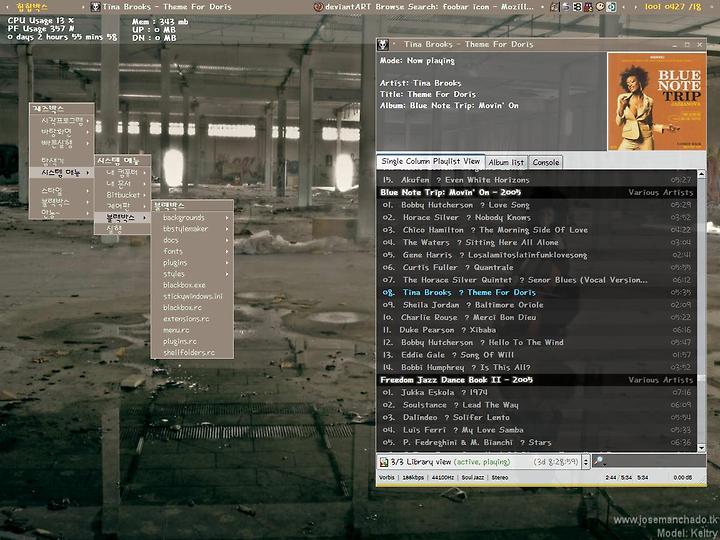
Task: Click the teal square tray icon at right
Action: coord(611,7)
